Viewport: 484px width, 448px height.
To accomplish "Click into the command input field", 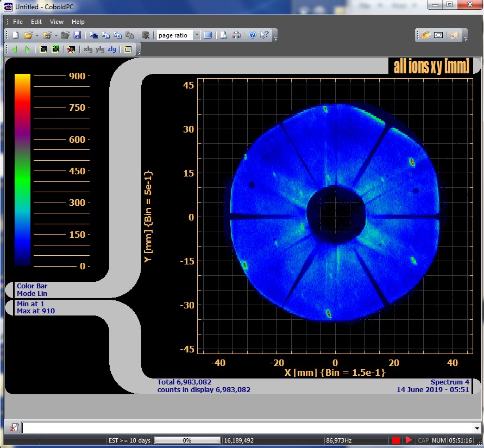I will coord(244,428).
